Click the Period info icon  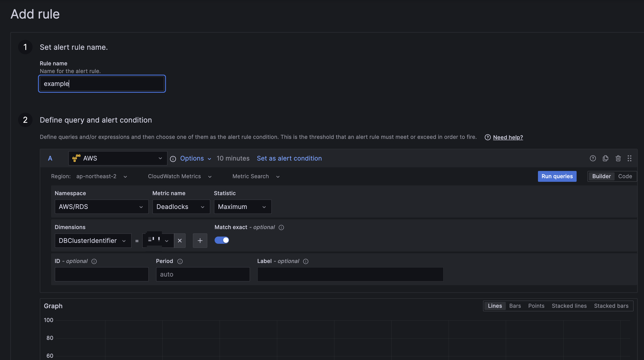(180, 261)
